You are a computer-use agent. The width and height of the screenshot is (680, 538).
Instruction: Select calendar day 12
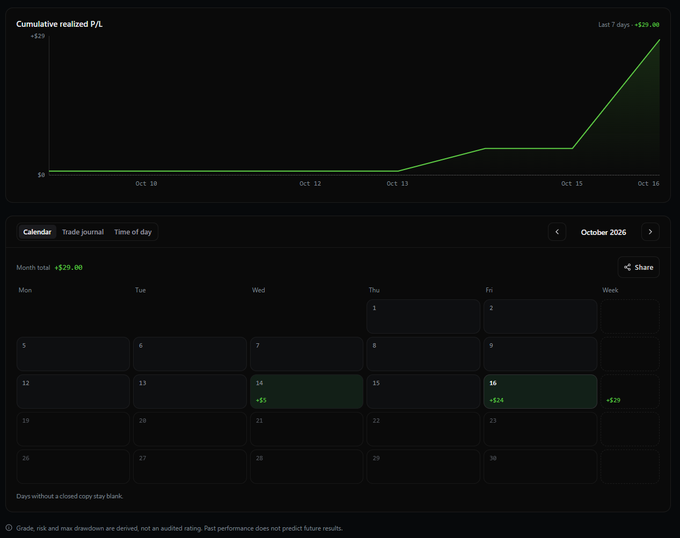(73, 391)
